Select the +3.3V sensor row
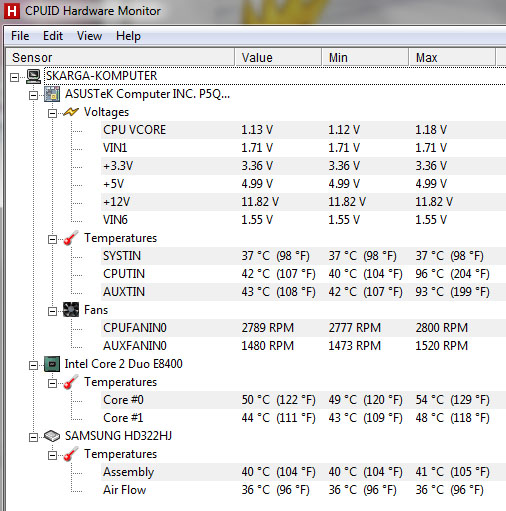 click(x=303, y=166)
